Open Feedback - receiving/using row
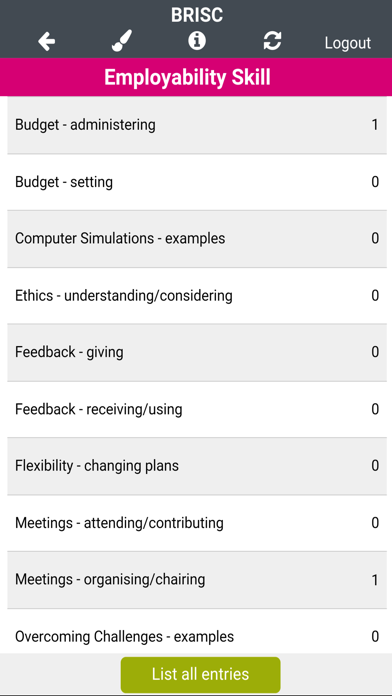392x696 pixels. tap(197, 409)
